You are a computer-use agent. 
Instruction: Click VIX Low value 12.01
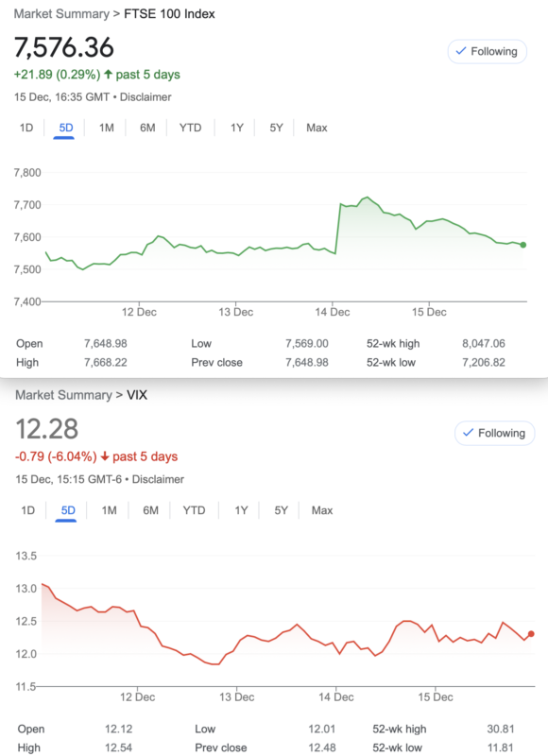point(321,729)
